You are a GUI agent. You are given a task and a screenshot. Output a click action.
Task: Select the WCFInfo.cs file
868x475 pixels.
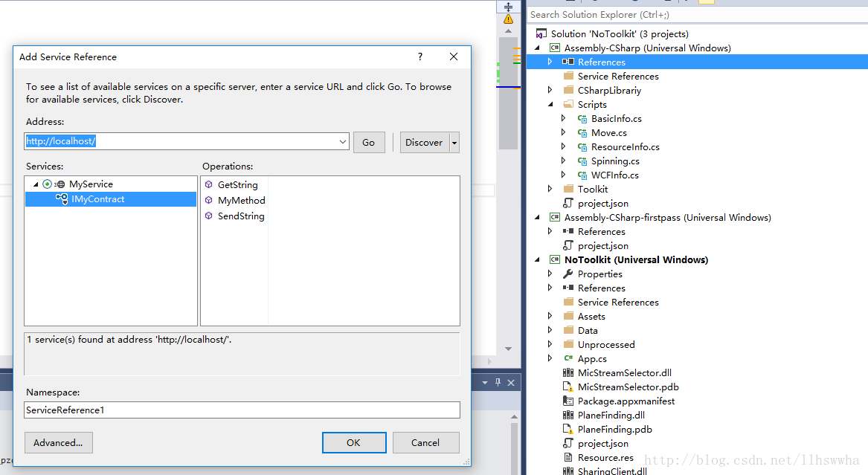point(614,175)
